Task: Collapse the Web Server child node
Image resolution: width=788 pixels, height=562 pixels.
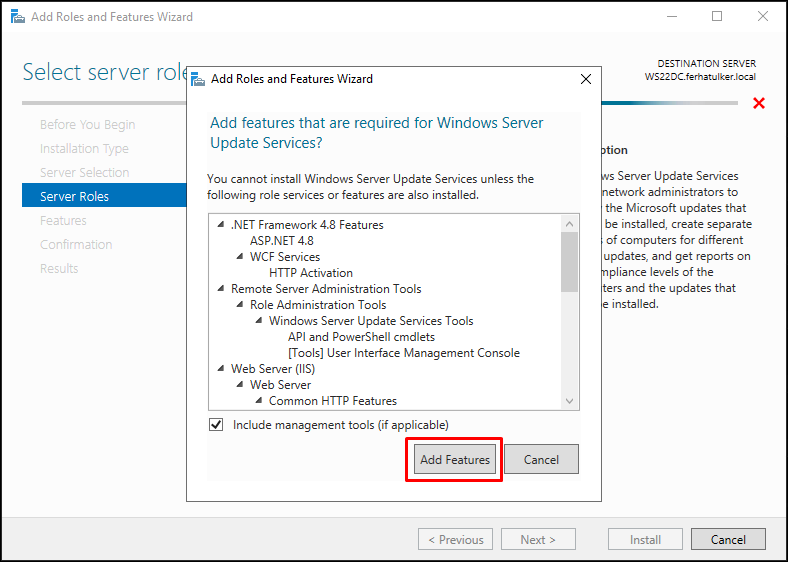Action: [240, 385]
